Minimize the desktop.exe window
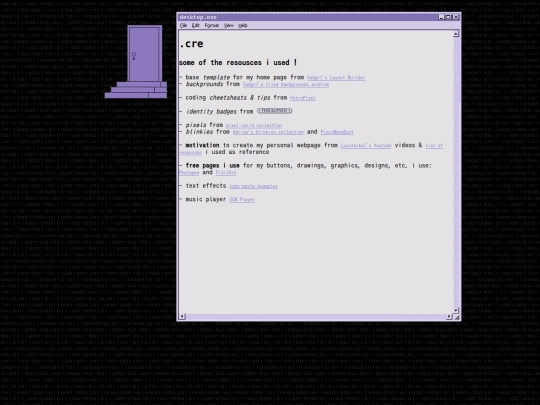Viewport: 540px width, 405px height. [441, 17]
